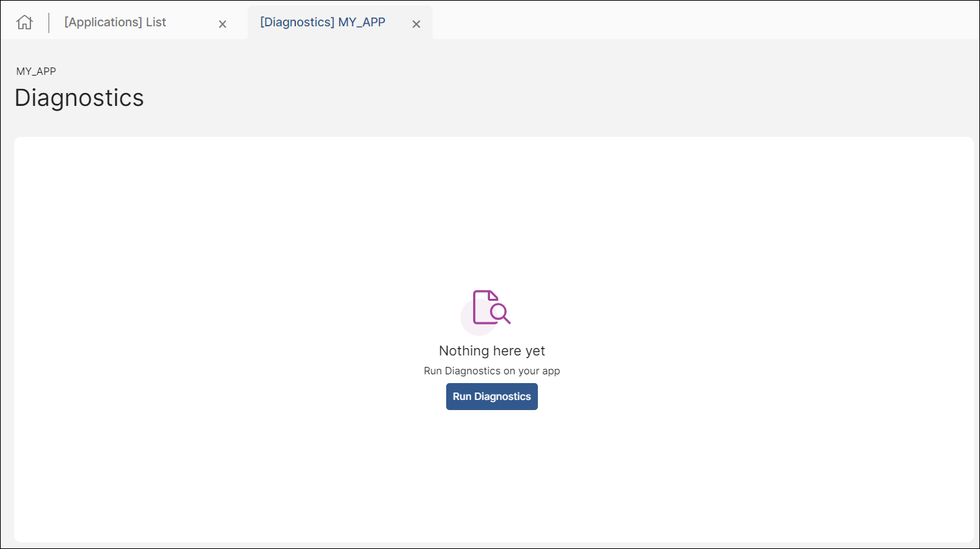Open MY_APP from the breadcrumb text
The width and height of the screenshot is (980, 549).
click(34, 71)
